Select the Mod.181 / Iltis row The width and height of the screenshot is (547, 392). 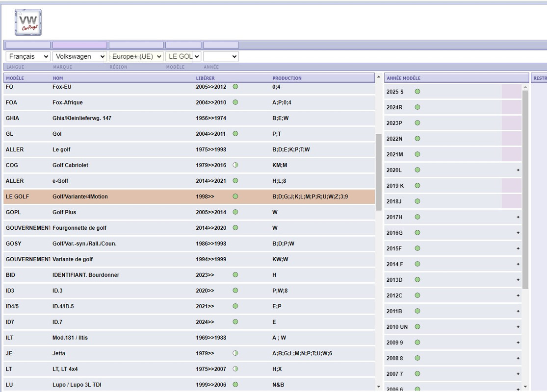point(189,338)
